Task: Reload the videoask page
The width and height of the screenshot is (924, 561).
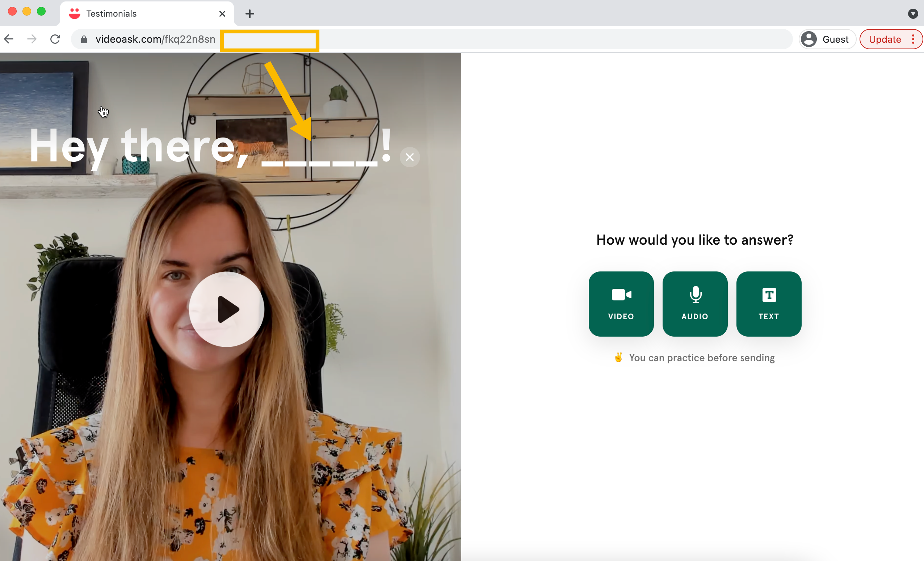Action: [55, 39]
